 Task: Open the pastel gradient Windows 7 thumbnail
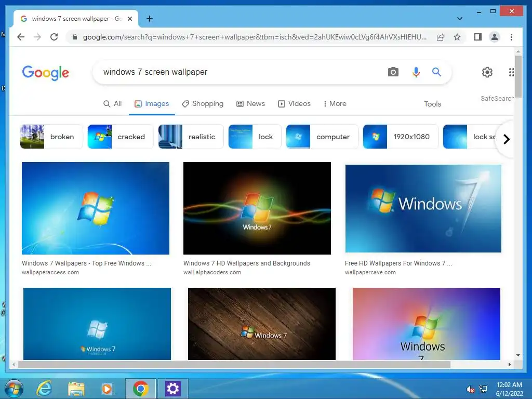pos(427,324)
